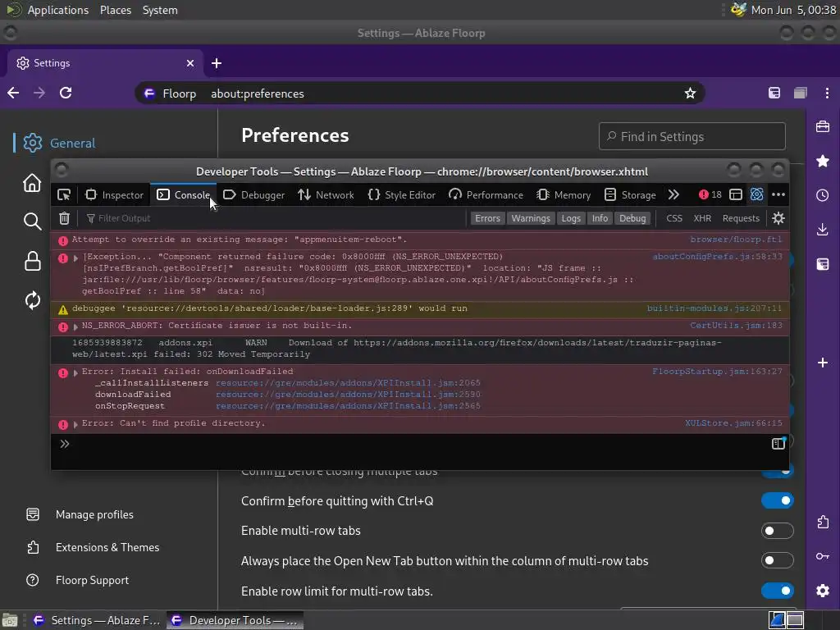Viewport: 840px width, 630px height.
Task: Toggle the Debug filter in console
Action: (x=632, y=218)
